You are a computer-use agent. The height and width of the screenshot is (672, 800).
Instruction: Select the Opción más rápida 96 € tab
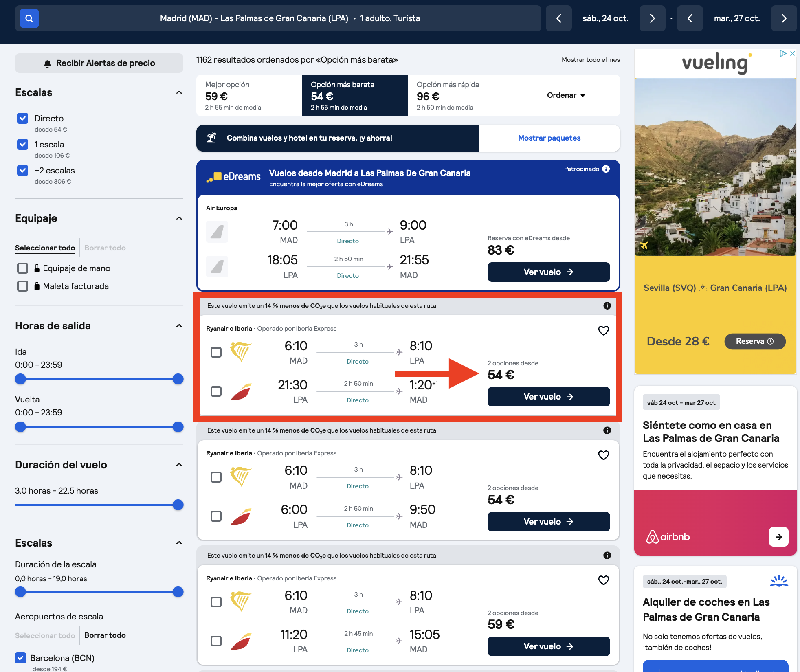(x=461, y=95)
